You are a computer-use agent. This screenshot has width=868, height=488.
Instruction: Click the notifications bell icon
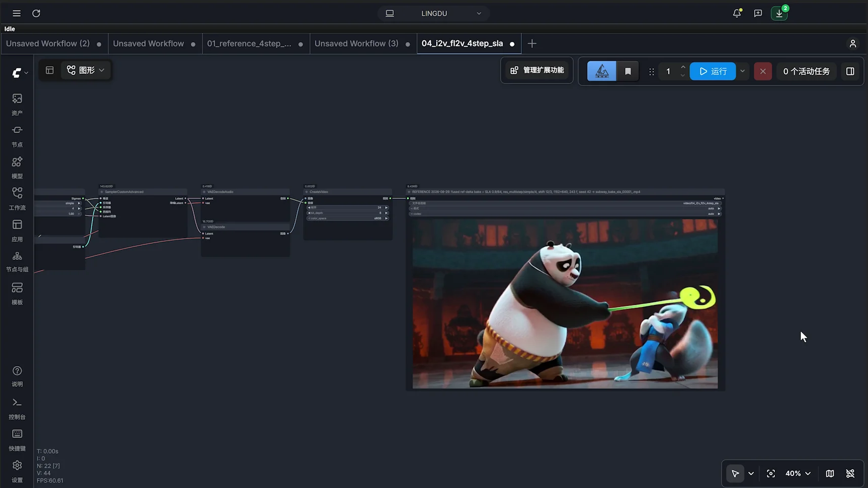[737, 13]
